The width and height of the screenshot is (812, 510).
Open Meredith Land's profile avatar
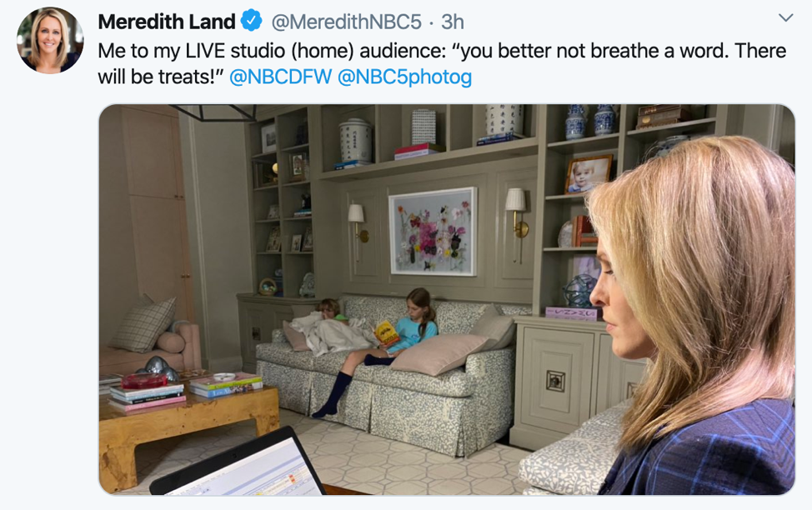tap(50, 40)
